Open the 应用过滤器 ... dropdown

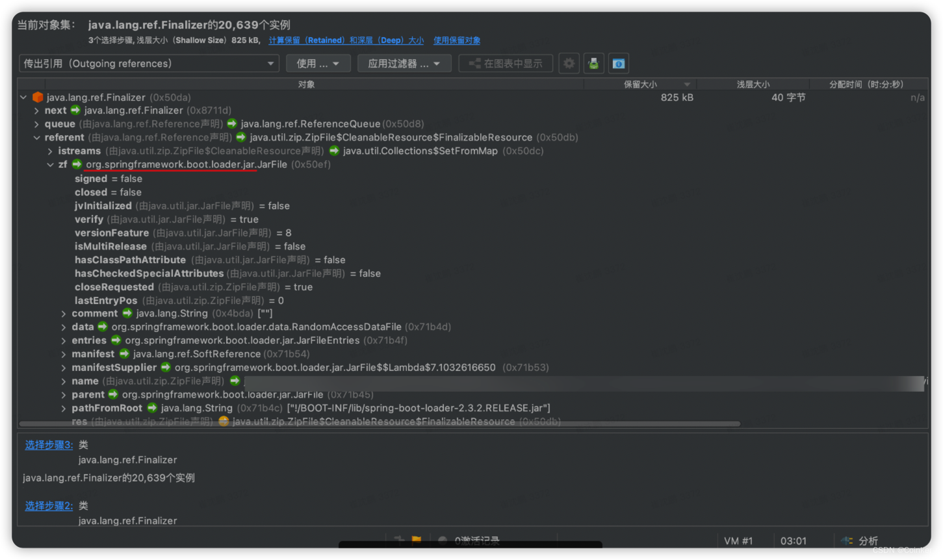[x=404, y=64]
